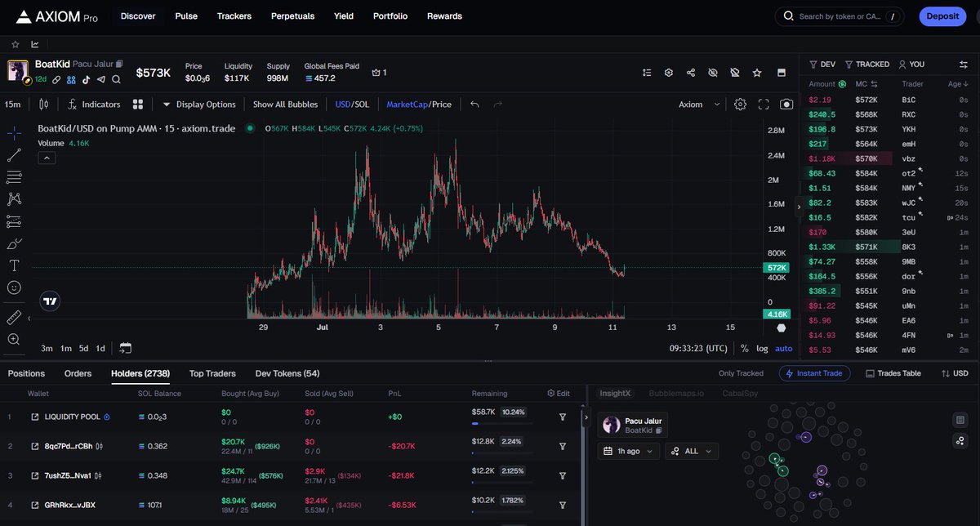Click Show All Bubbles
Viewport: 980px width, 526px height.
(285, 105)
